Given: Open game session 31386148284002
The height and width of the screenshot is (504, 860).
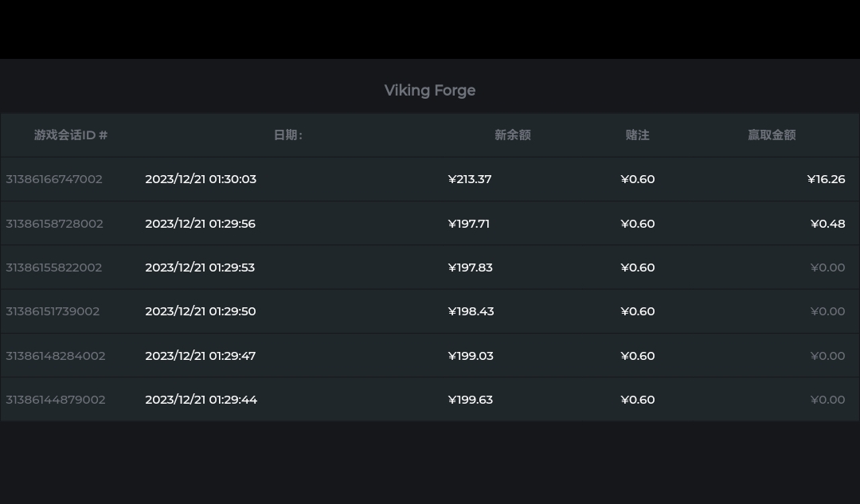Looking at the screenshot, I should [56, 356].
